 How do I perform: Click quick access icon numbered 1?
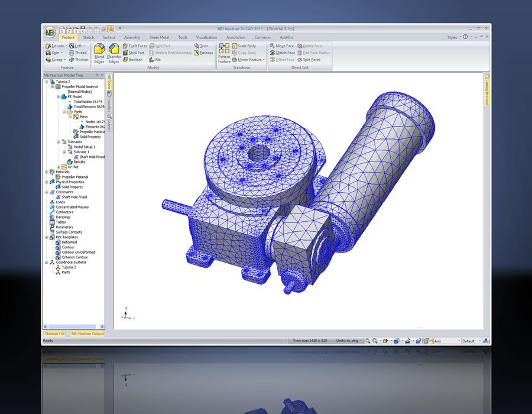coord(62,30)
